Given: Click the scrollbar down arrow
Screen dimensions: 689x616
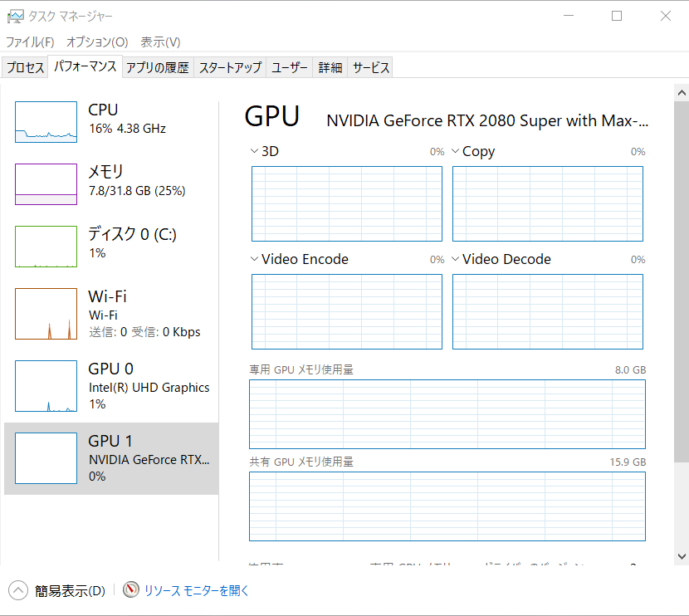Looking at the screenshot, I should pyautogui.click(x=682, y=557).
